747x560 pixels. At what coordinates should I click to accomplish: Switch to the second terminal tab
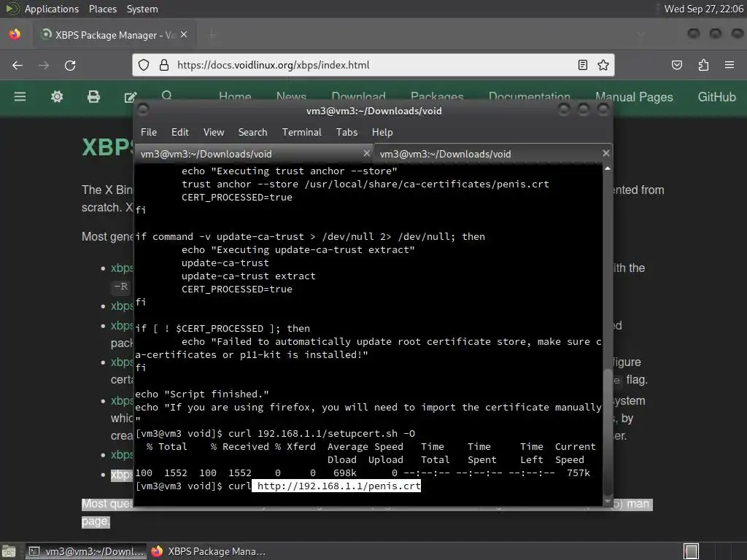[493, 154]
